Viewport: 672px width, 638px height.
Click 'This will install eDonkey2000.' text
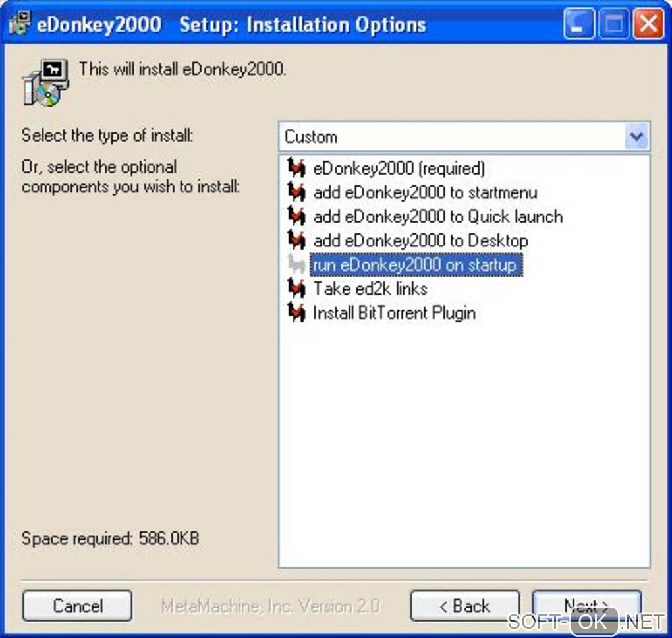coord(183,69)
